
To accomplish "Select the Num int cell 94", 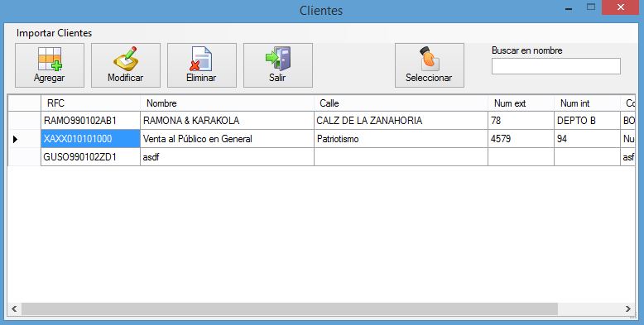I will tap(587, 139).
